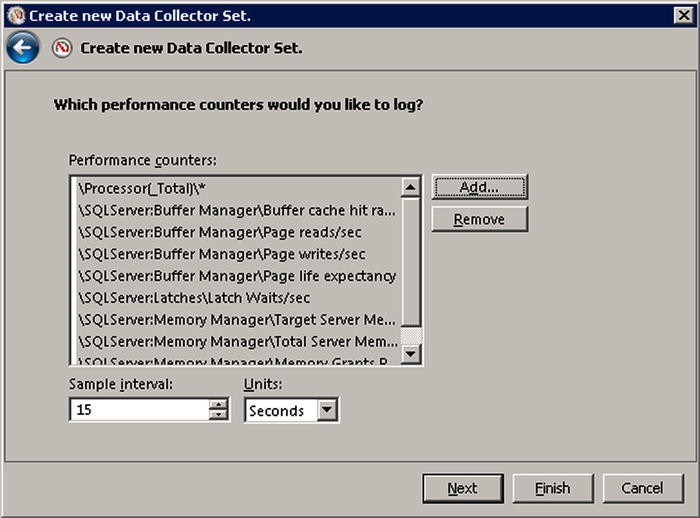700x518 pixels.
Task: Select the Target Server Memory counter
Action: (238, 320)
